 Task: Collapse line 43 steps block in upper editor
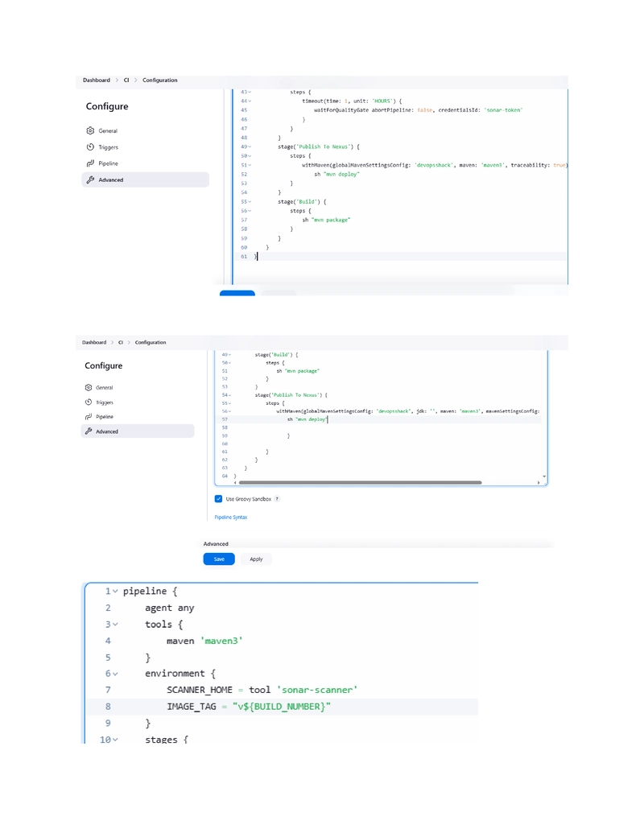(250, 92)
